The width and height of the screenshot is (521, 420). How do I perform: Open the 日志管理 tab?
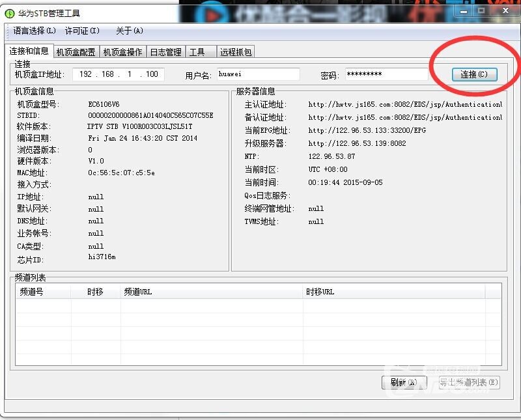pos(166,52)
